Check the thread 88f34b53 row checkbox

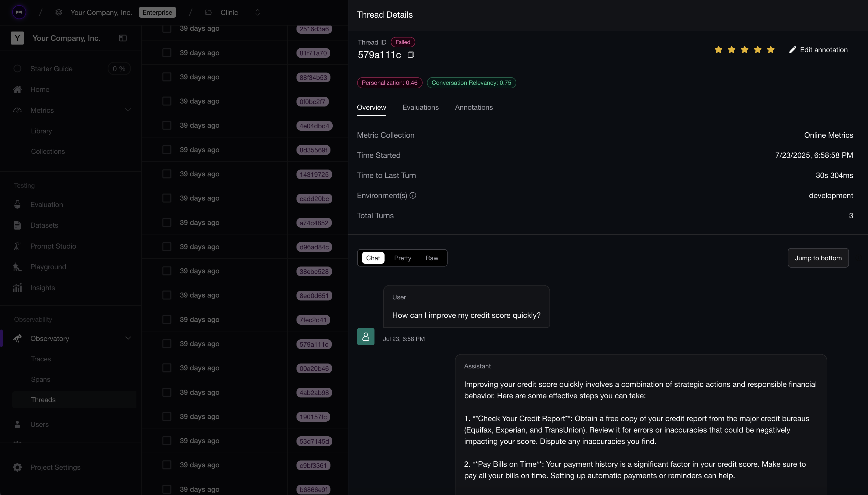(x=167, y=77)
